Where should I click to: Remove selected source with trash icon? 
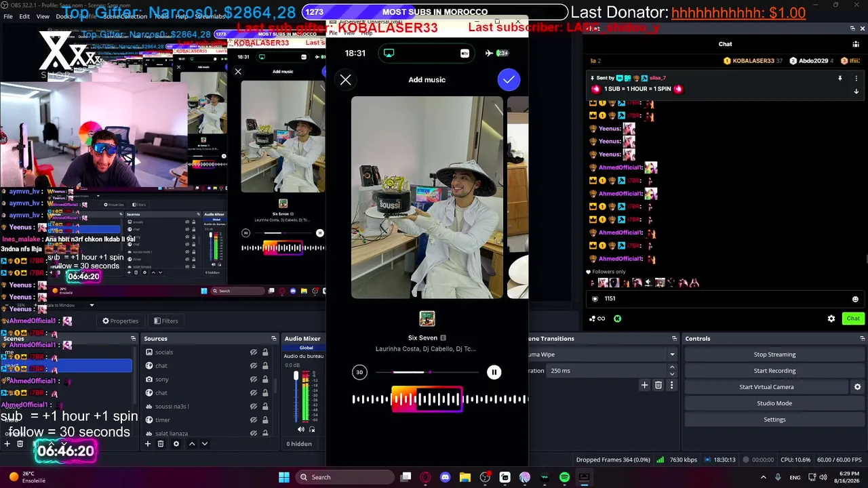(x=161, y=444)
